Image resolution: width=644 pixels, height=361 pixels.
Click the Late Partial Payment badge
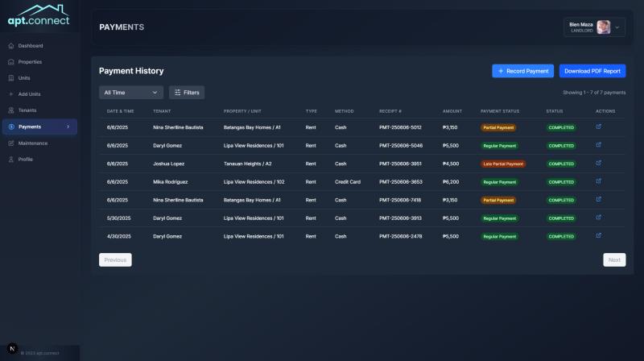(x=503, y=164)
